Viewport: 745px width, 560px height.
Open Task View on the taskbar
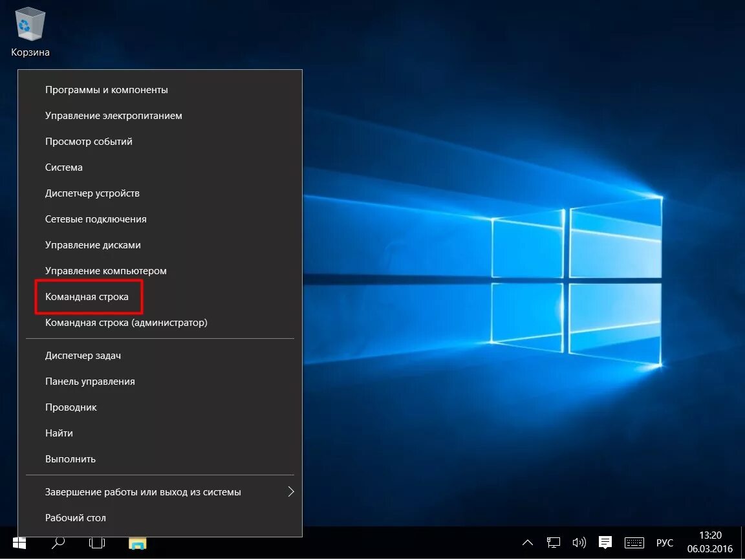point(96,543)
